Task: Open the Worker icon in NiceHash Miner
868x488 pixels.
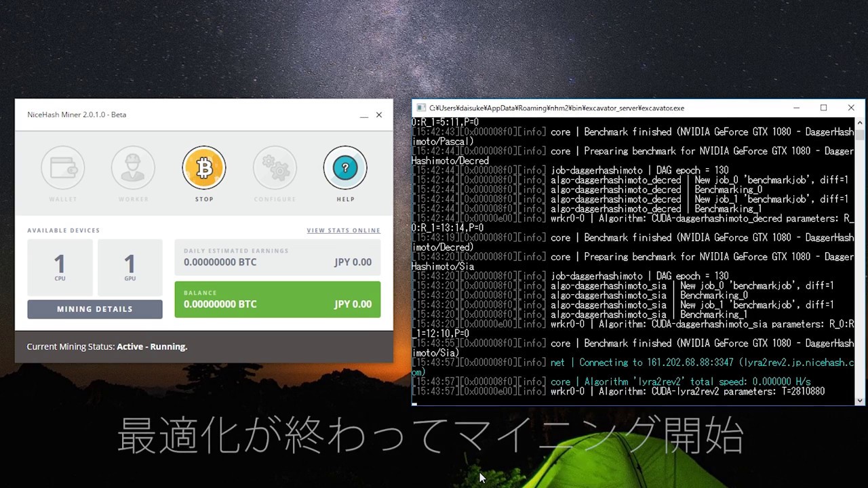Action: [x=134, y=167]
